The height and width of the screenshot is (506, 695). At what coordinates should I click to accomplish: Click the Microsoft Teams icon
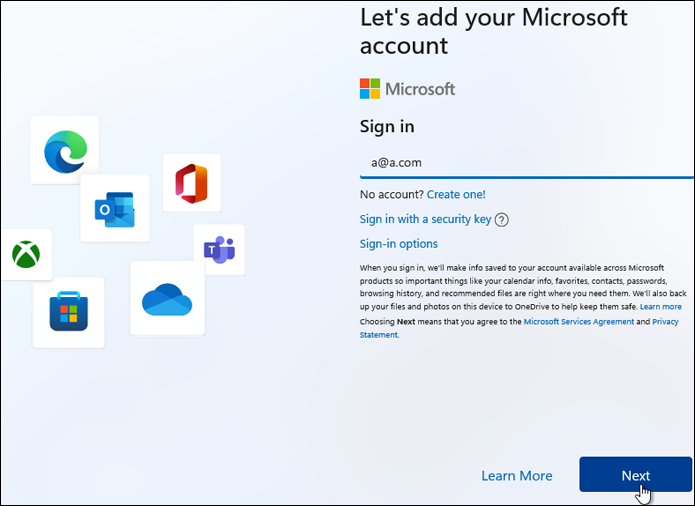click(219, 250)
